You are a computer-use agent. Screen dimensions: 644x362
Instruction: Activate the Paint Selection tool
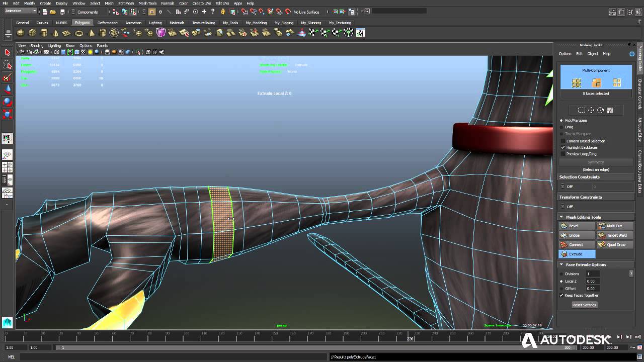point(7,77)
